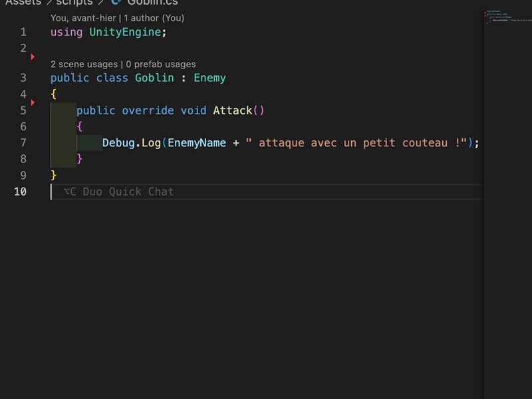Open the Goblin.cs breadcrumb item
The height and width of the screenshot is (399, 532).
coord(152,2)
